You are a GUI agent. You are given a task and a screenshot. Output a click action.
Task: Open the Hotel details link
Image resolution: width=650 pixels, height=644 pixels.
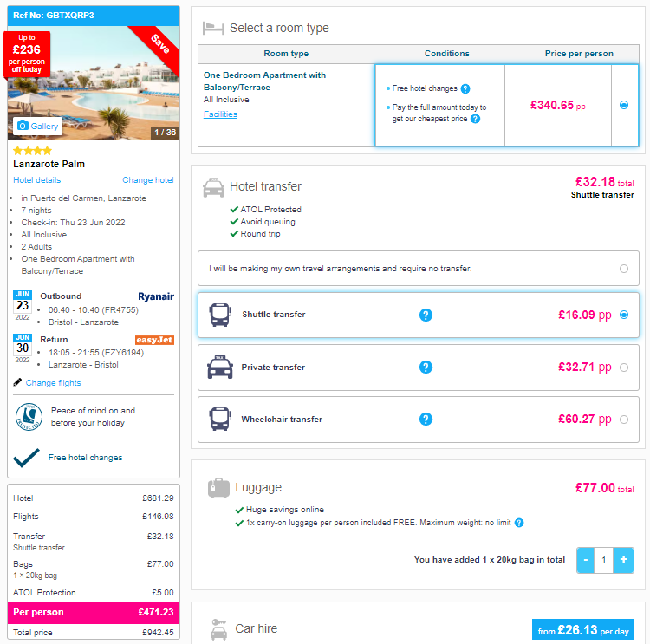point(37,180)
